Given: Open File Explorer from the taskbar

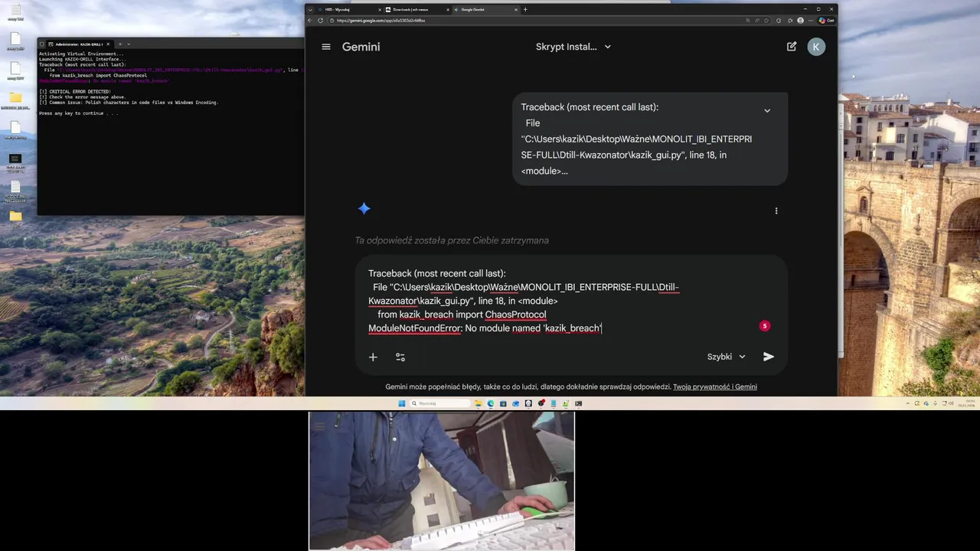Looking at the screenshot, I should pos(479,403).
